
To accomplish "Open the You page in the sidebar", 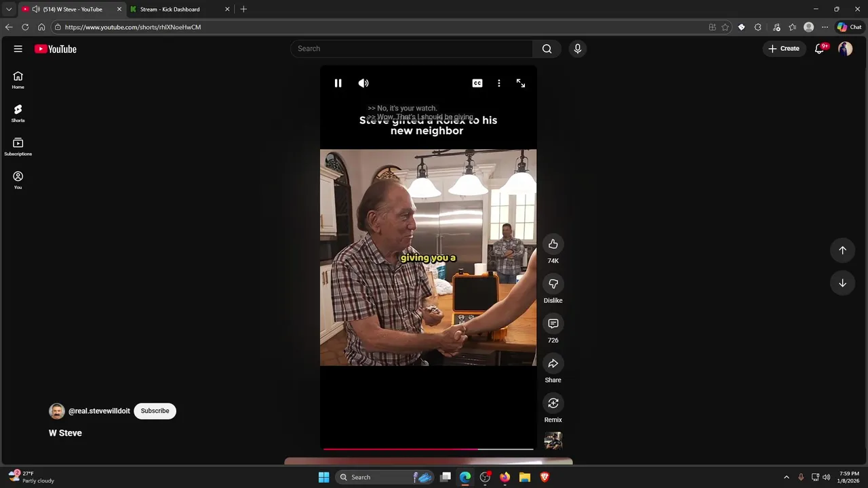I will pos(18,180).
